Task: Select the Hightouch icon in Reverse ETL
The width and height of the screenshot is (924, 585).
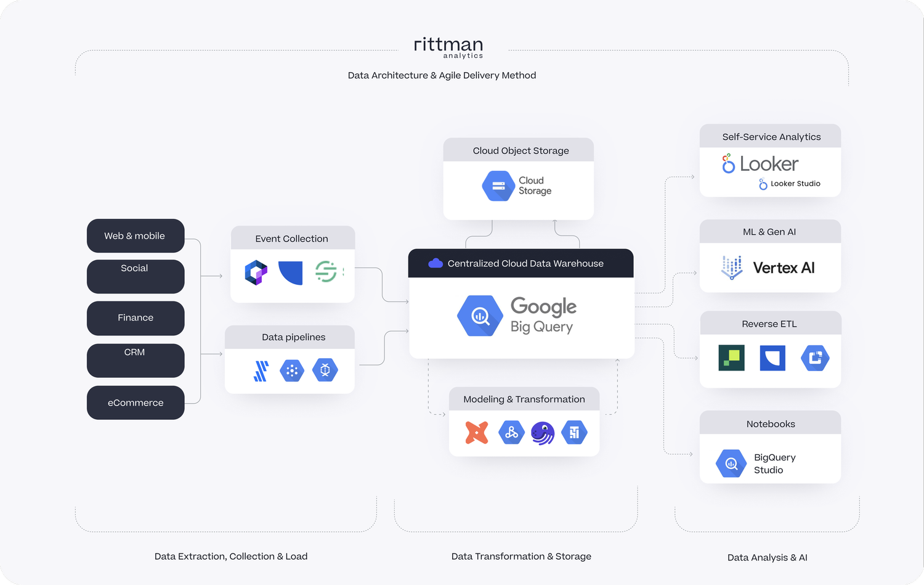Action: coord(730,358)
